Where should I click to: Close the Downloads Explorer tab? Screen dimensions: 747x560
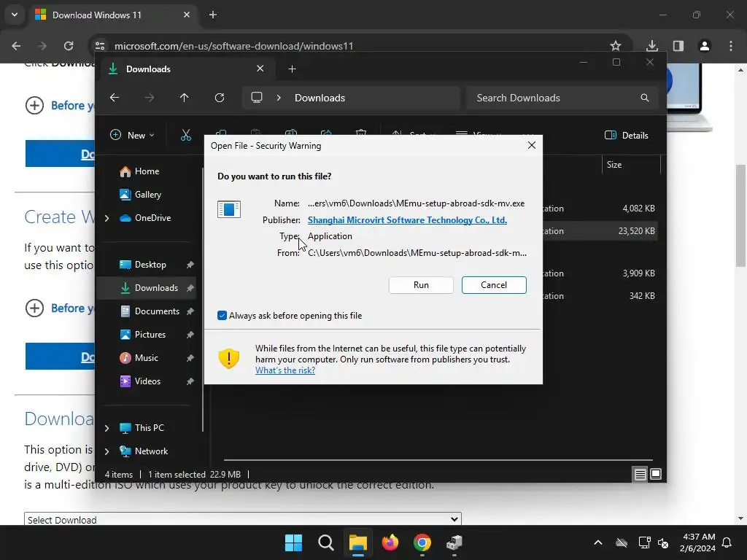tap(260, 69)
